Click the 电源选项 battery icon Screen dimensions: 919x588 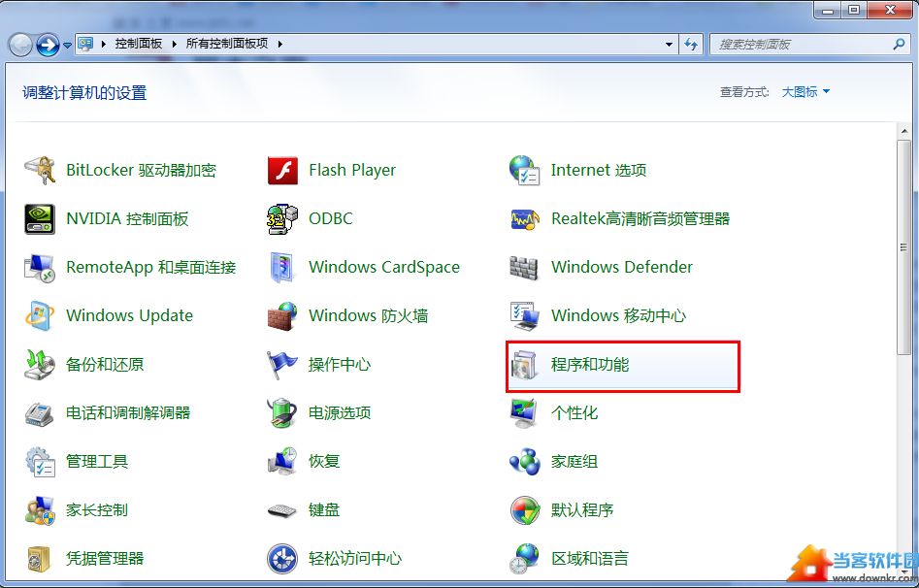click(x=282, y=413)
